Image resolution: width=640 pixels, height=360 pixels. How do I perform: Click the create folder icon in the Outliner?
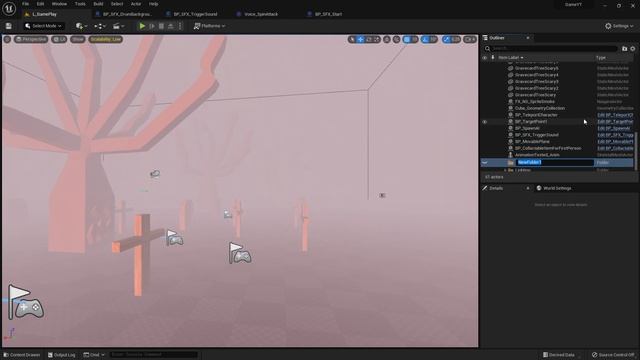tap(624, 49)
